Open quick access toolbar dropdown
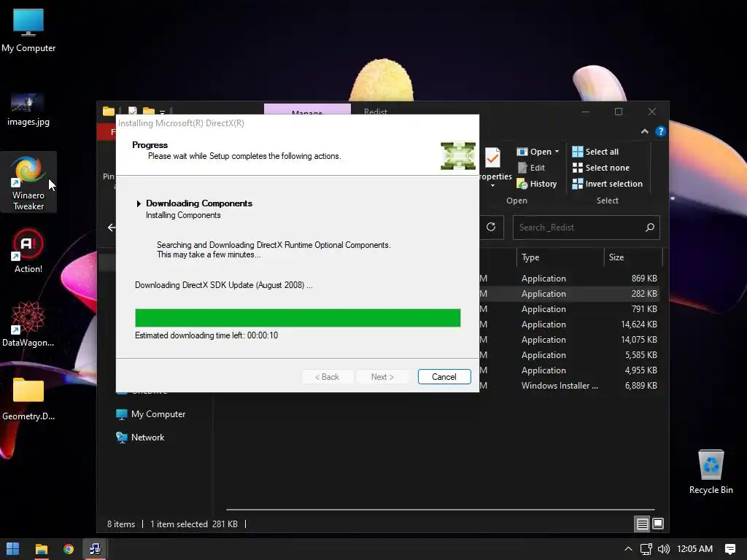This screenshot has height=560, width=747. pos(163,112)
